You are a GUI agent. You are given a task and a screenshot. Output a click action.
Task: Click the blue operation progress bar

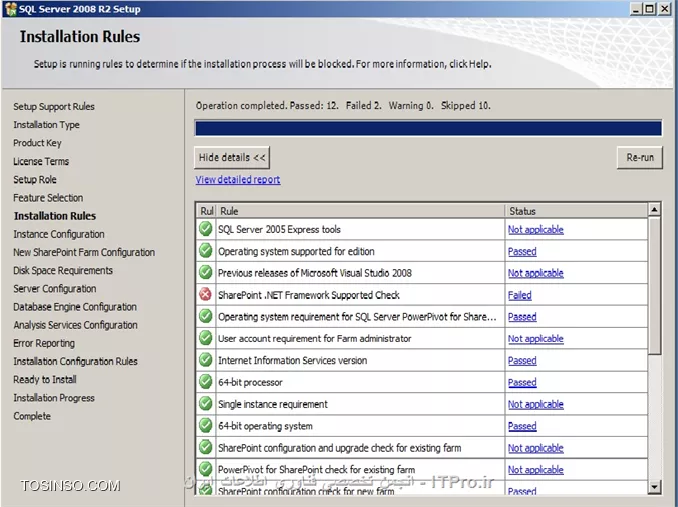(x=428, y=128)
